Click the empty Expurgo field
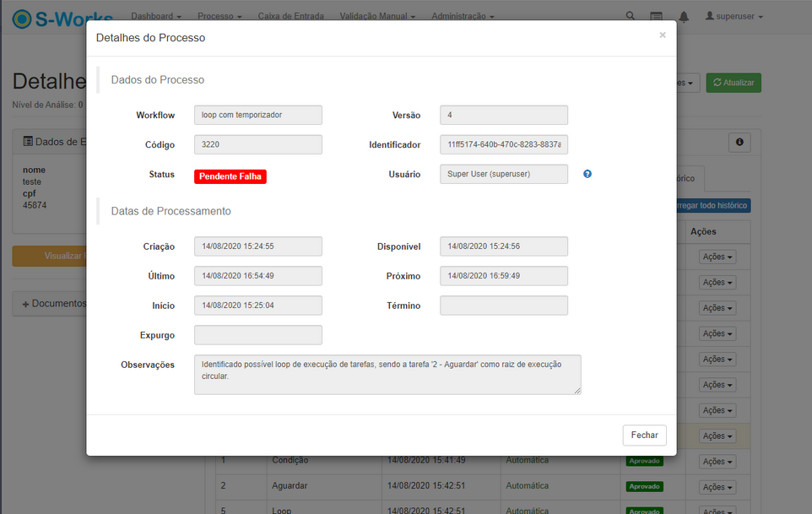Screen dimensions: 812x514 tap(258, 335)
